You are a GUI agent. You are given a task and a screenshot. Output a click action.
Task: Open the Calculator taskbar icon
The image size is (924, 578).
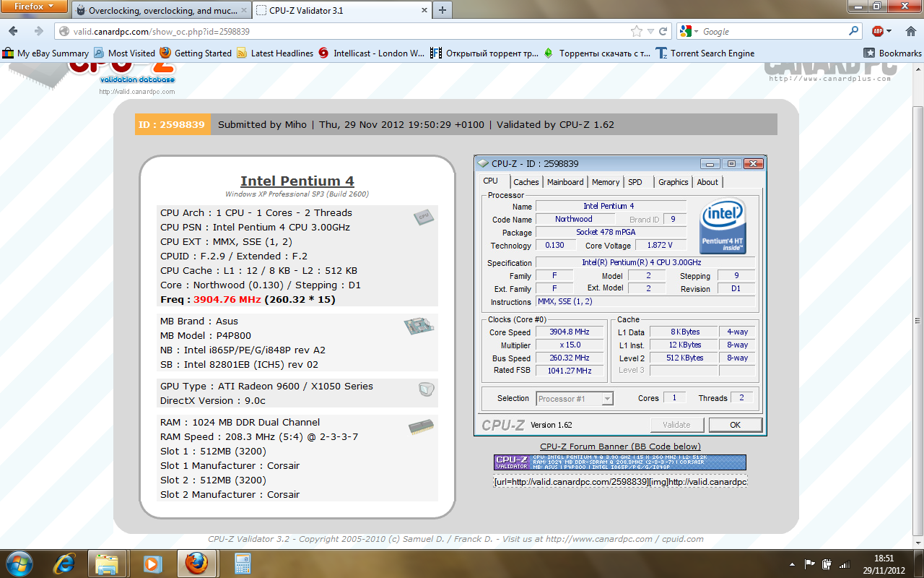(x=242, y=564)
